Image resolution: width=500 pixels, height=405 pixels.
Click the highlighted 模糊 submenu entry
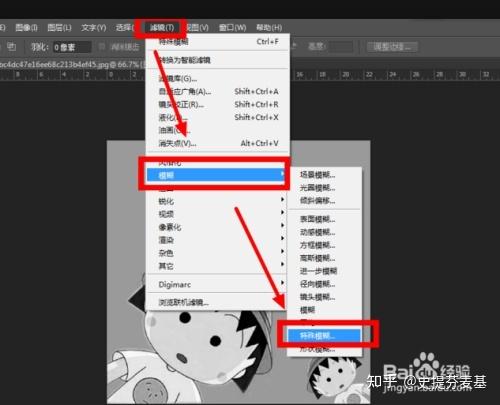(216, 175)
